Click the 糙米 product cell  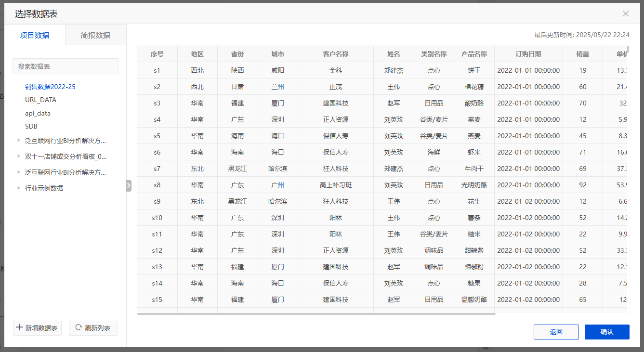[x=474, y=234]
